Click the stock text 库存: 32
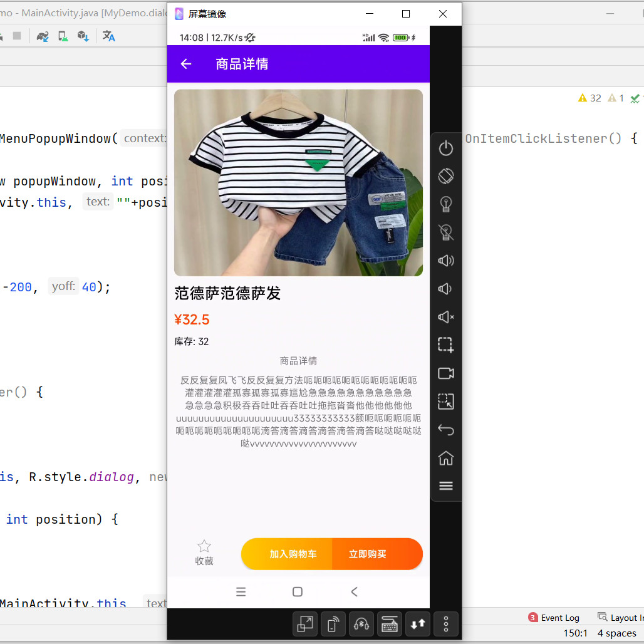This screenshot has width=644, height=644. [192, 341]
